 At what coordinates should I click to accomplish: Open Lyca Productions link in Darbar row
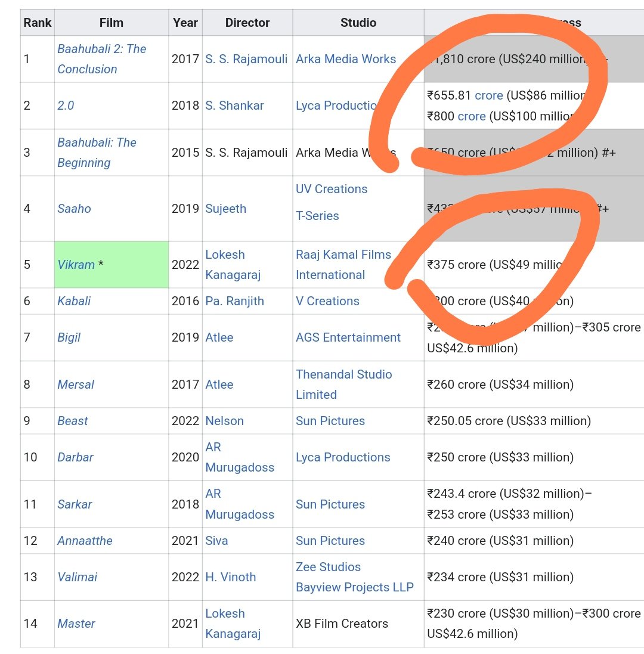(x=343, y=457)
